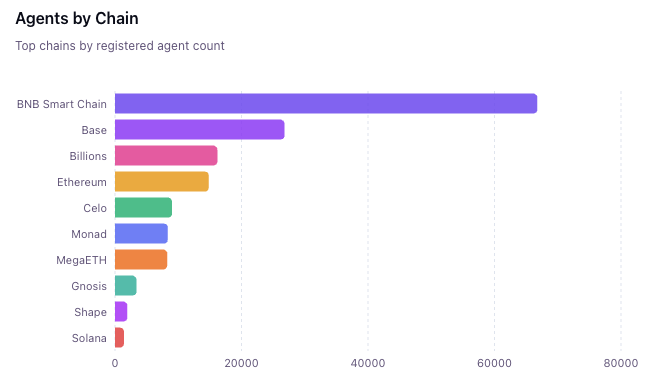Screen dimensions: 655x391
Task: Click the 'Gnosis' axis label
Action: (x=89, y=286)
